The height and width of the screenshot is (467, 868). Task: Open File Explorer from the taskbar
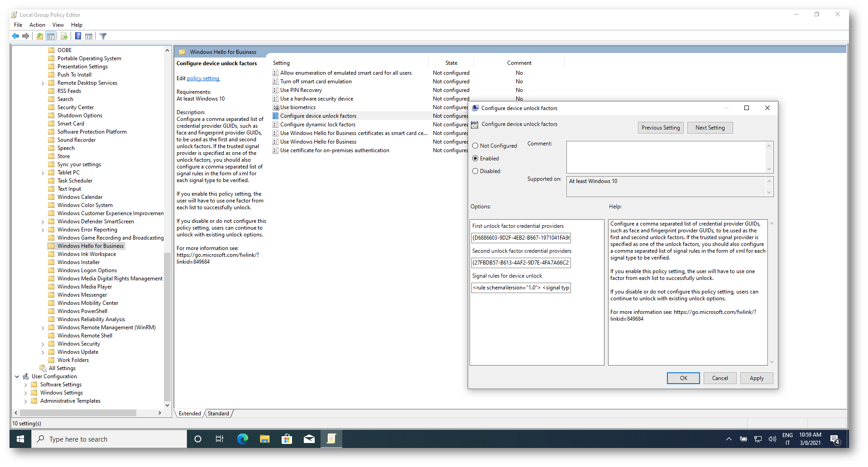[264, 439]
